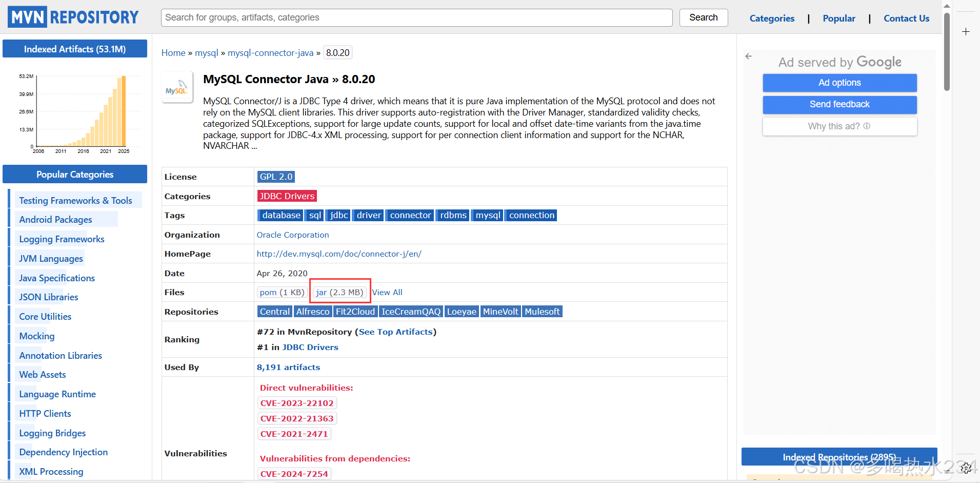The image size is (980, 483).
Task: Click See Top Artifacts link
Action: [x=395, y=332]
